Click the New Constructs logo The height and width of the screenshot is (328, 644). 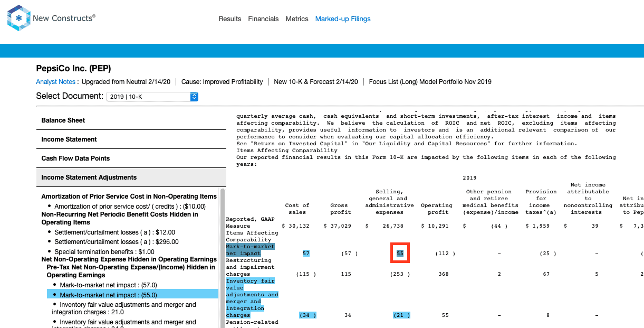pyautogui.click(x=51, y=18)
